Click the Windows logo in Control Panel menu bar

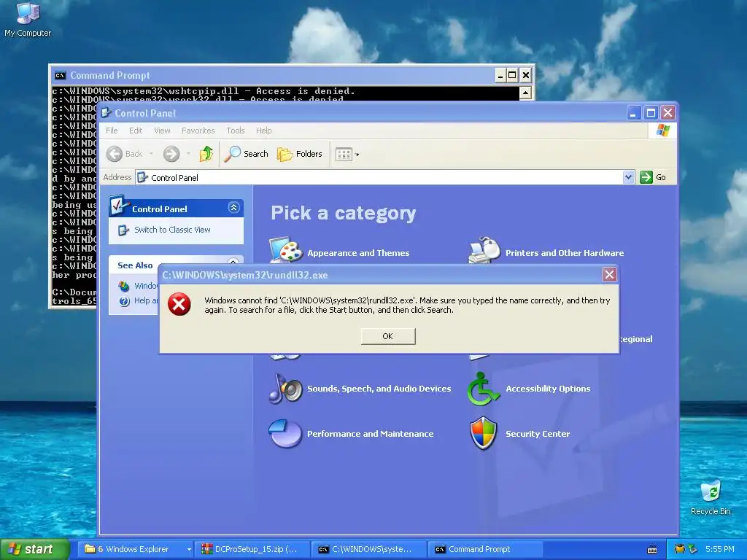point(662,131)
